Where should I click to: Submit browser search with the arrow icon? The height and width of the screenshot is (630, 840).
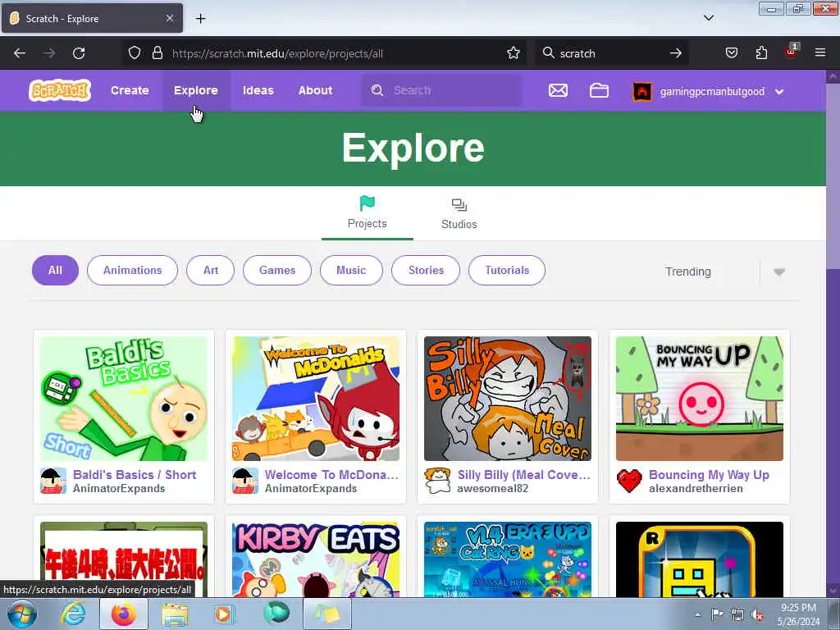pos(676,53)
